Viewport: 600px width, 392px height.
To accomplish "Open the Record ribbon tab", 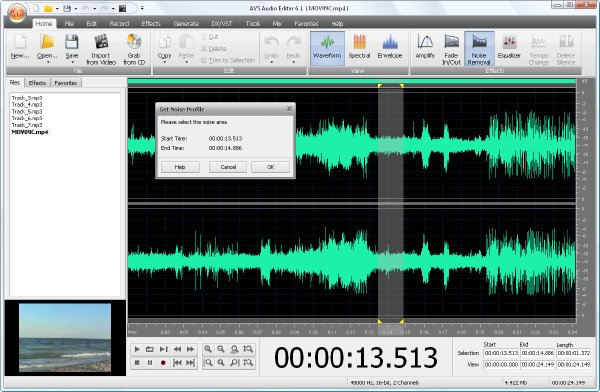I will click(x=119, y=23).
